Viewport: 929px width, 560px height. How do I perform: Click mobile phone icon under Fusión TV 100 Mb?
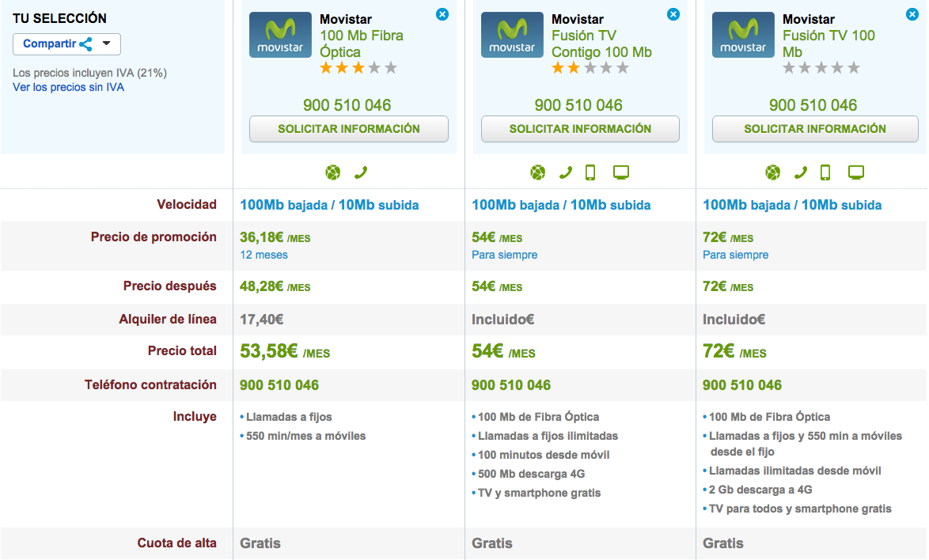click(825, 172)
